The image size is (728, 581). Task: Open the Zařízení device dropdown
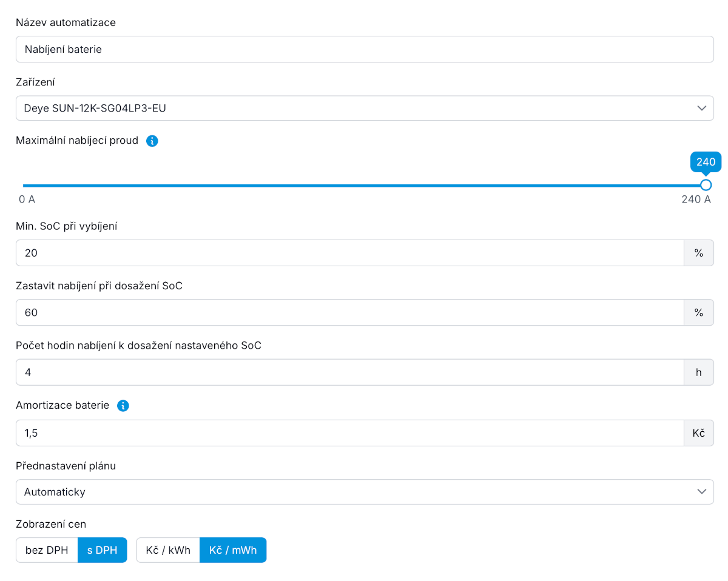[x=364, y=109]
